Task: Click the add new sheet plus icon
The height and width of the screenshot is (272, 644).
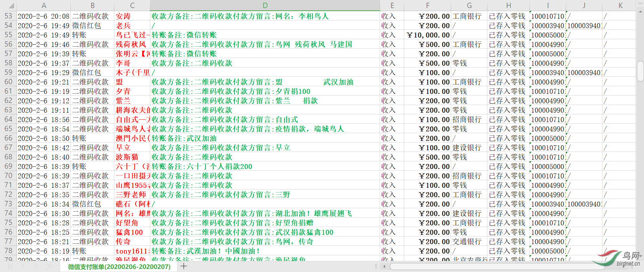Action: click(183, 266)
